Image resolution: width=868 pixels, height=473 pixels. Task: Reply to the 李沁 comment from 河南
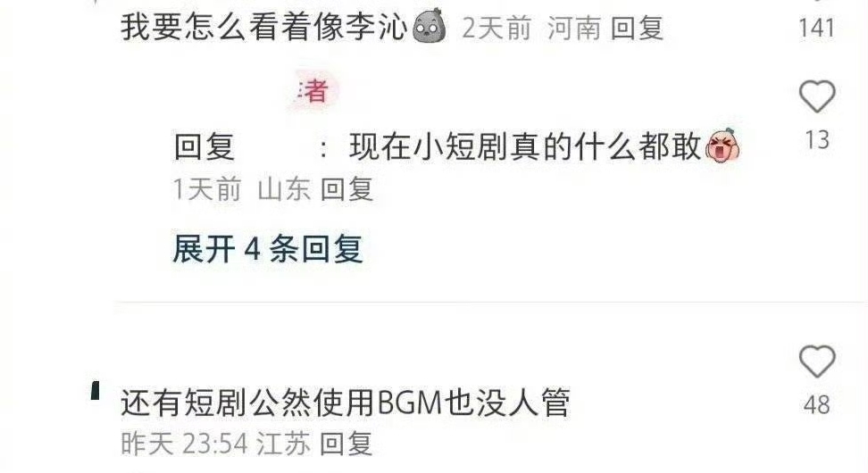click(638, 28)
